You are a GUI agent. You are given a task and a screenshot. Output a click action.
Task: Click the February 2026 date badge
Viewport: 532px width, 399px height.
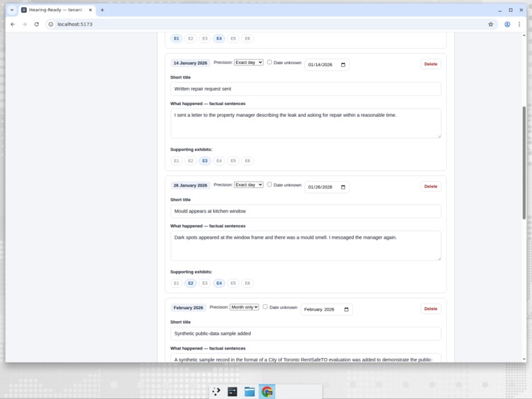pyautogui.click(x=188, y=308)
